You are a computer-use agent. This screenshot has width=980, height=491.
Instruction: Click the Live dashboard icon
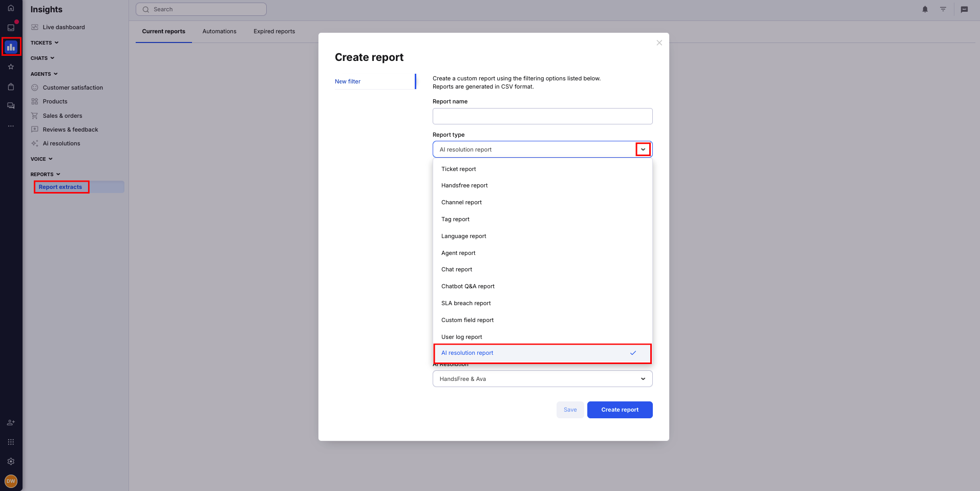click(35, 27)
